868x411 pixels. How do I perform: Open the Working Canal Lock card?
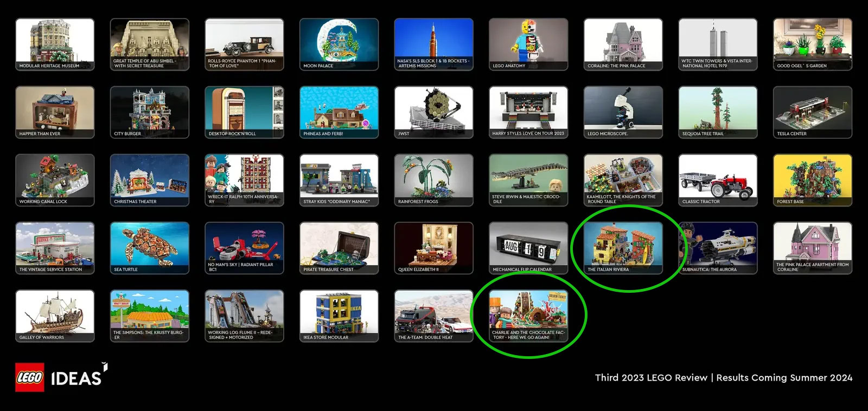pyautogui.click(x=55, y=179)
